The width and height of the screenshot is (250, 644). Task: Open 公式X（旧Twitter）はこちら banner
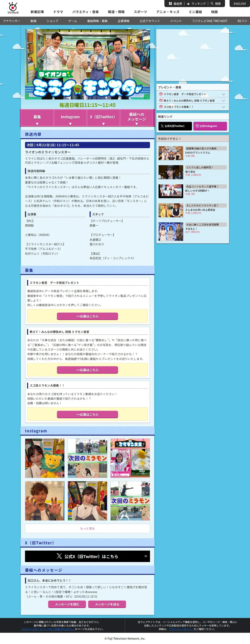(x=87, y=556)
